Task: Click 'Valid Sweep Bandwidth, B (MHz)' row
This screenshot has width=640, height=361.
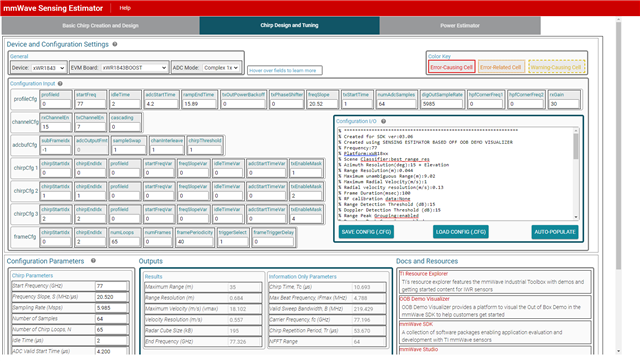Action: coord(327,309)
